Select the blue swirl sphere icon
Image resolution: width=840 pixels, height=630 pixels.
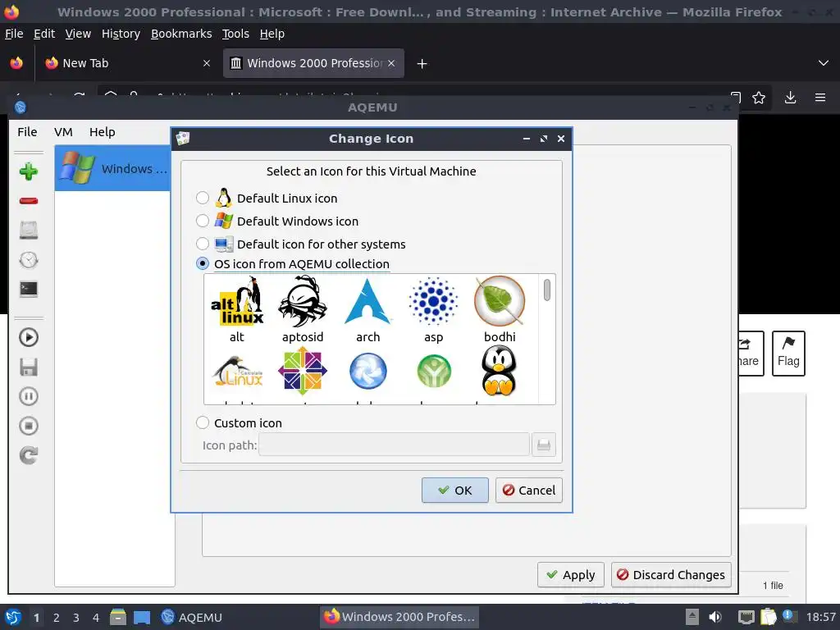coord(368,371)
